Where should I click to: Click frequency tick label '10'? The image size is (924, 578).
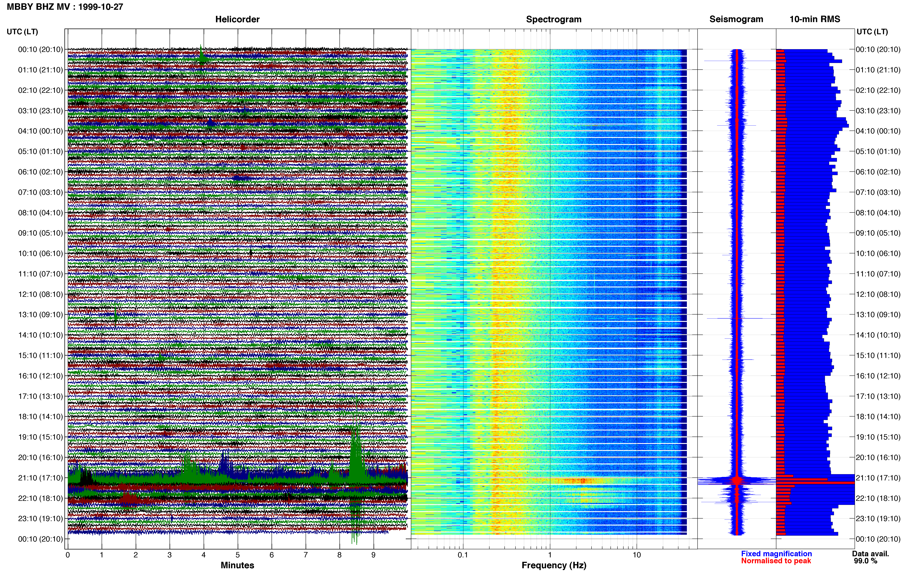[637, 555]
